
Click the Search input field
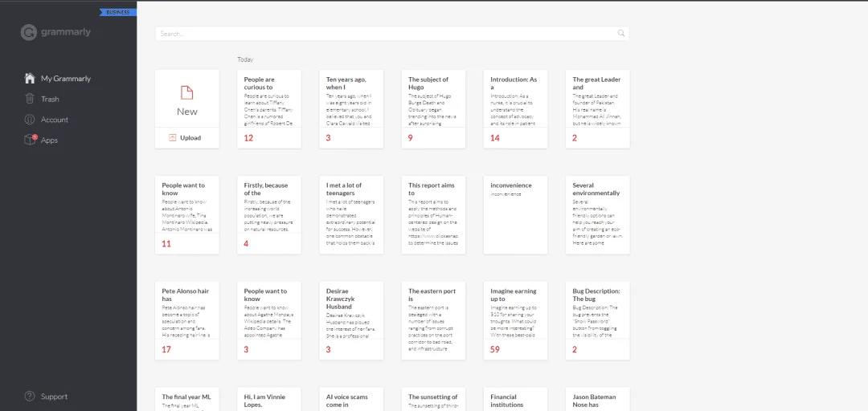click(392, 33)
